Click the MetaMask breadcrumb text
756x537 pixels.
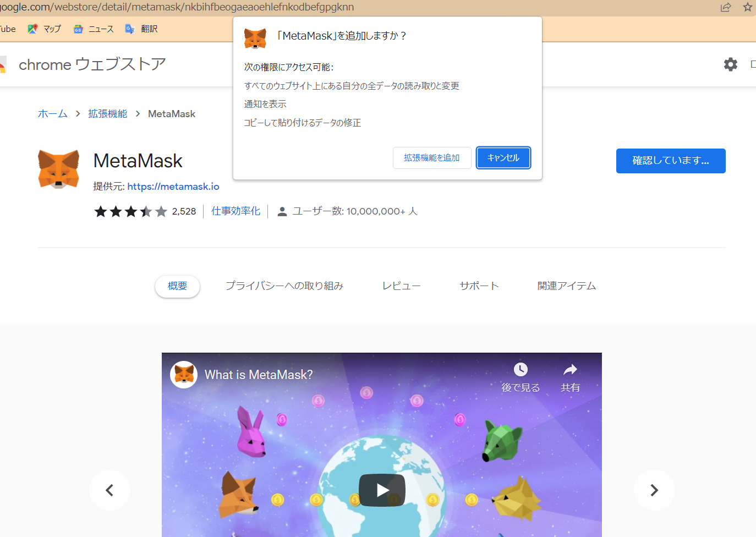(172, 114)
